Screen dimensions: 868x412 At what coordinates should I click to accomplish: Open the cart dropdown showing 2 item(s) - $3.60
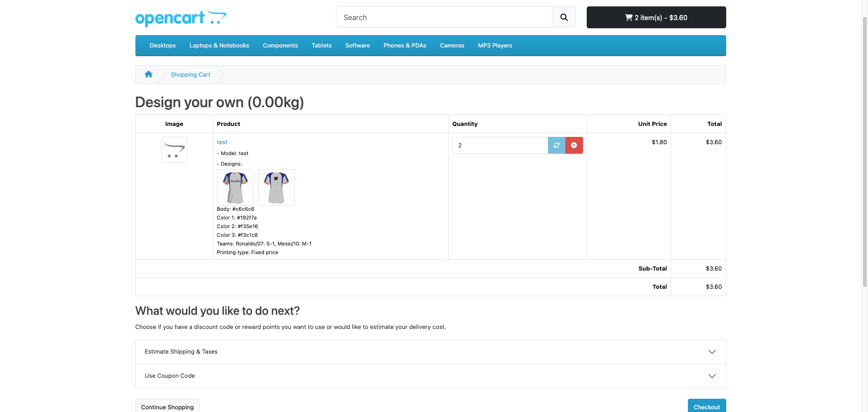656,17
